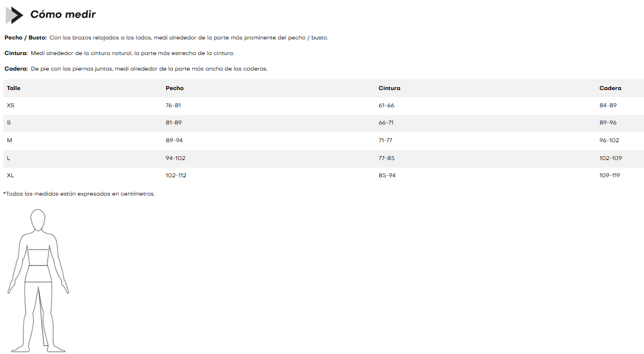Click the Cadera column header
This screenshot has width=644, height=354.
(610, 88)
